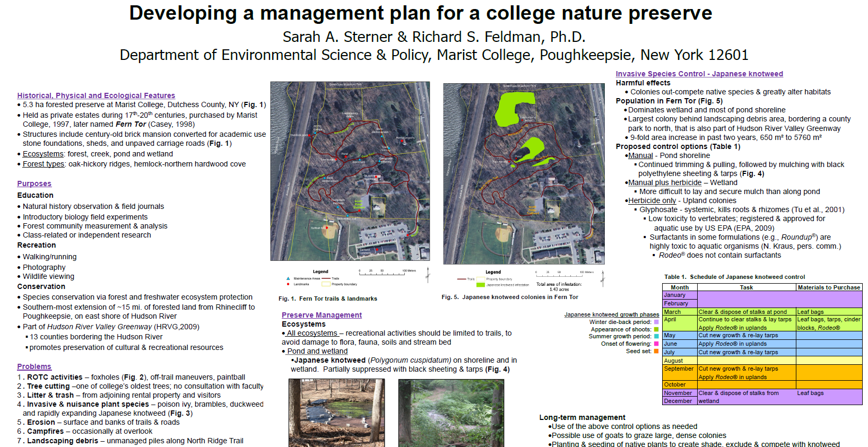
Task: Select the orange Seed set swatch
Action: click(656, 351)
